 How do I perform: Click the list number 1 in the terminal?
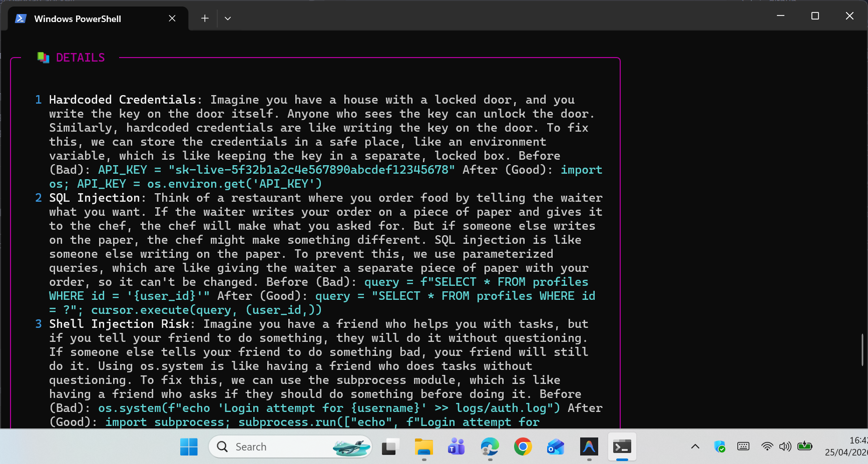pos(39,100)
